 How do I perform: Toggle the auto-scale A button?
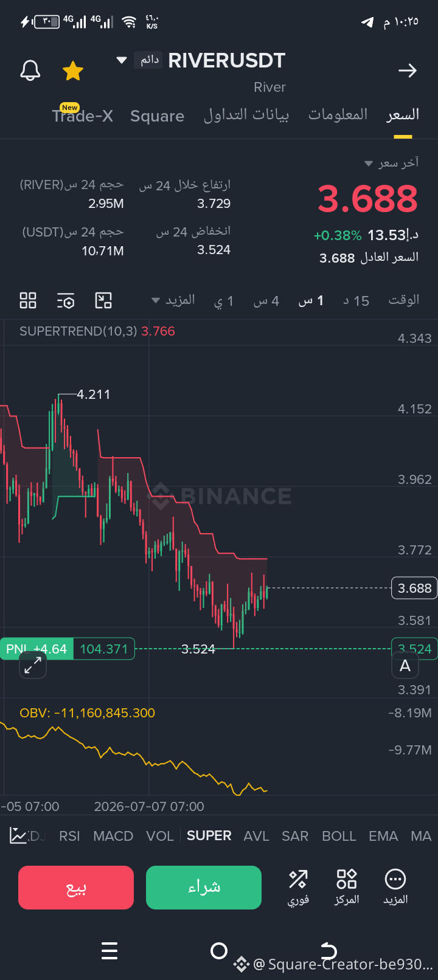pos(405,666)
